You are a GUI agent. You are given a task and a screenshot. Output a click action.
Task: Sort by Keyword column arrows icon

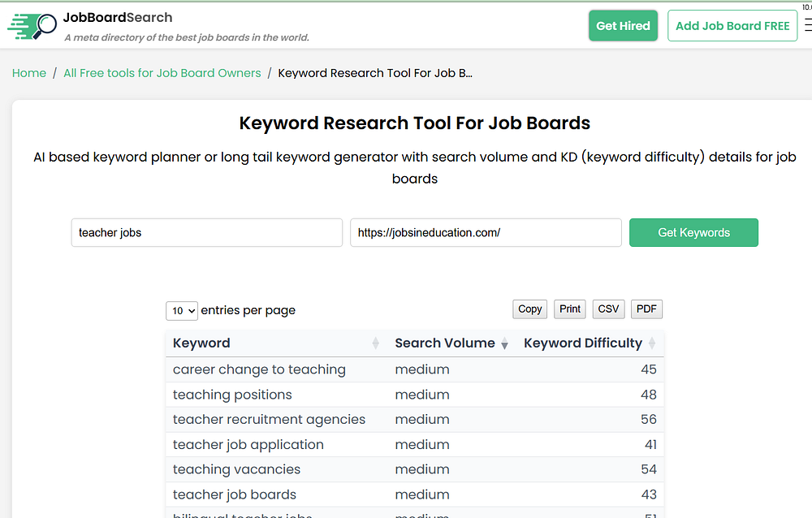[375, 343]
